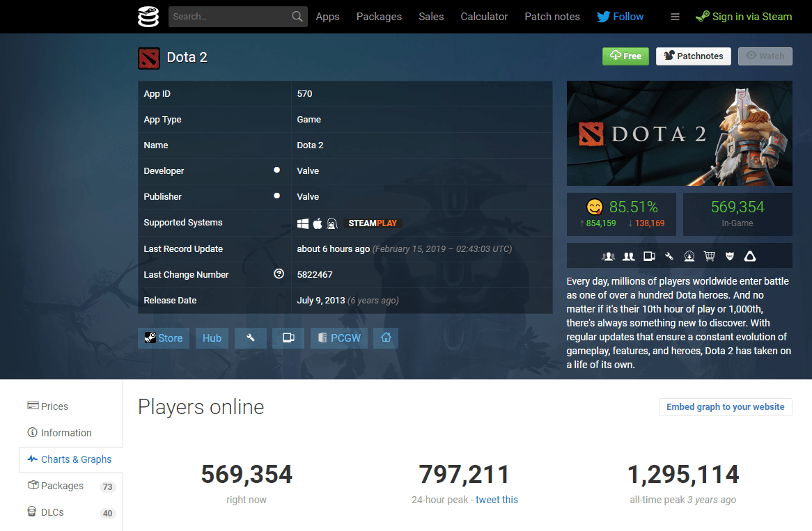The image size is (812, 531).
Task: Open the Patchnotes button
Action: [694, 56]
